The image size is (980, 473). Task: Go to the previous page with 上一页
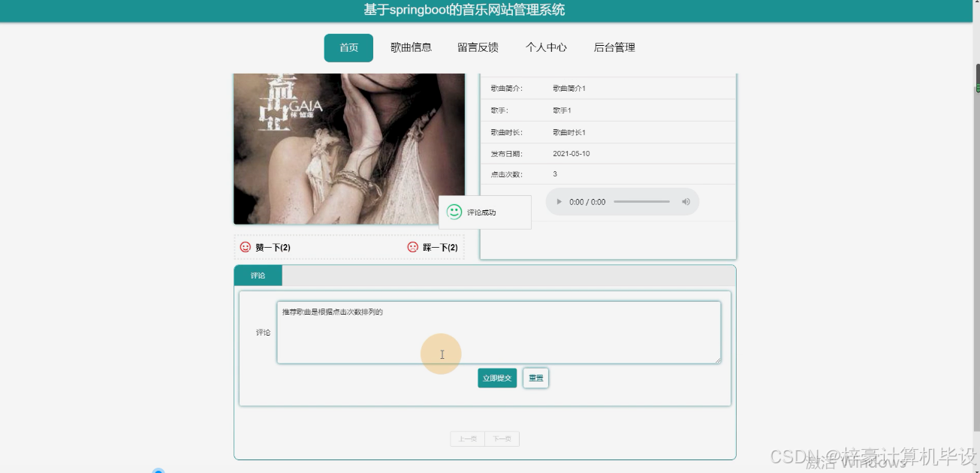(466, 438)
